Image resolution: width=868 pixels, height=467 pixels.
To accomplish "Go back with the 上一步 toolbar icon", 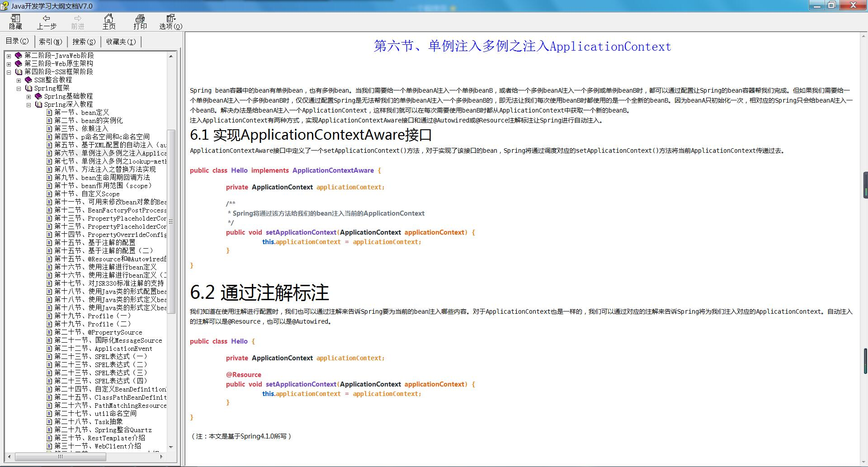I will coord(47,22).
